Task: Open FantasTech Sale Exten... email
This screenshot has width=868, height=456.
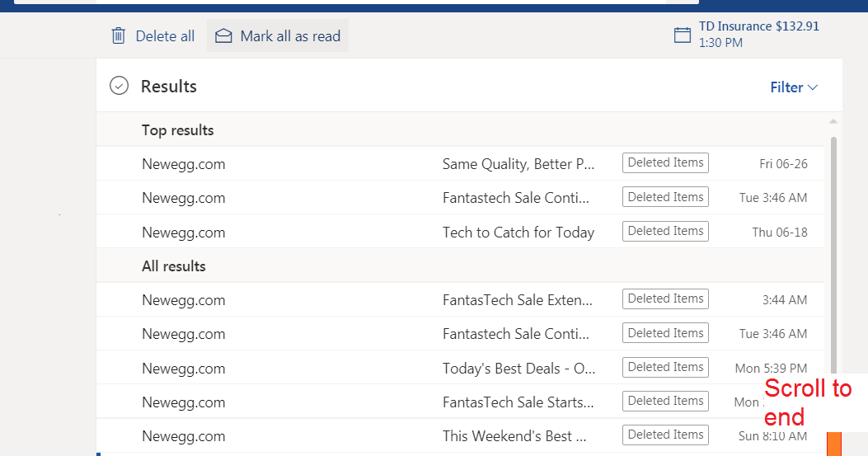Action: coord(460,300)
